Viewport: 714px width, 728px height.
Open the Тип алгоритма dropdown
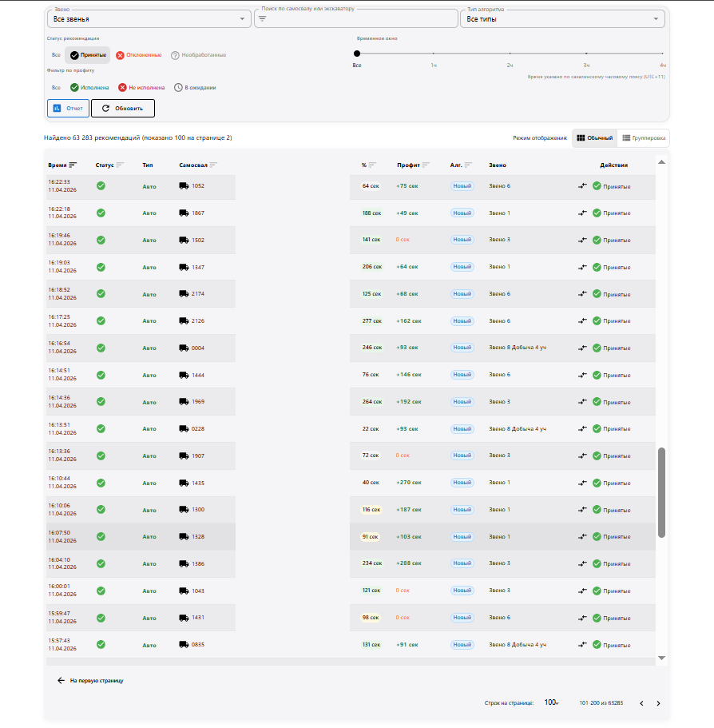[x=562, y=19]
